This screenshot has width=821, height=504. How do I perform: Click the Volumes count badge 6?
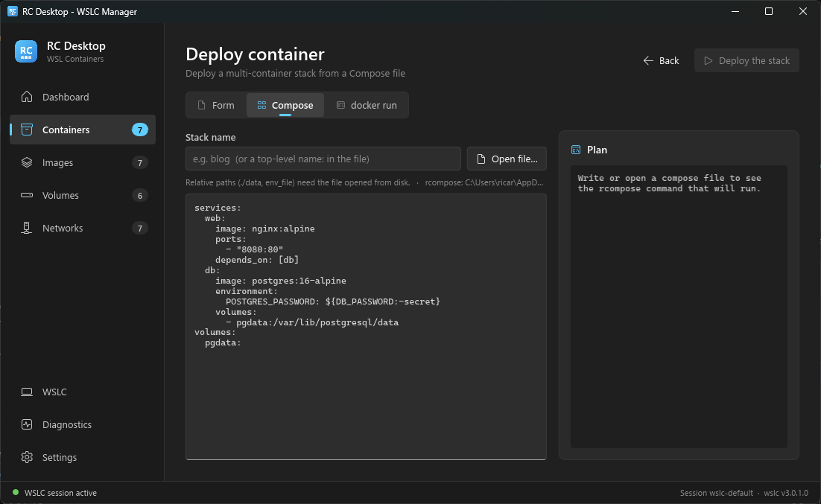[x=140, y=195]
